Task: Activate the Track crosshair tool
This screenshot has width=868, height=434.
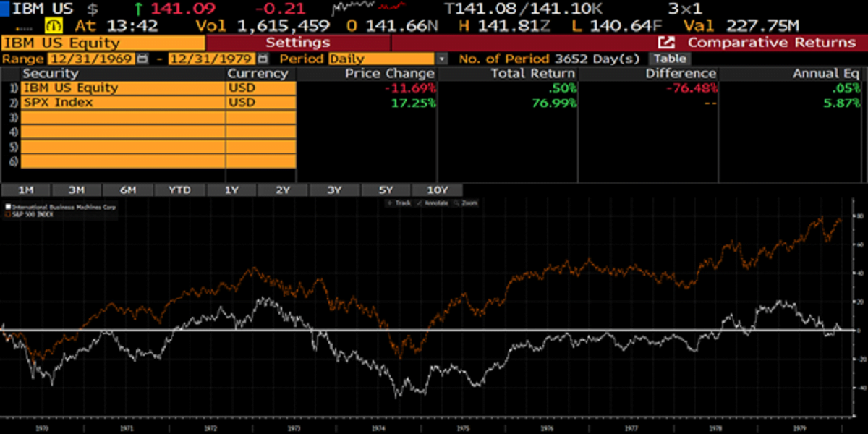Action: coord(399,203)
